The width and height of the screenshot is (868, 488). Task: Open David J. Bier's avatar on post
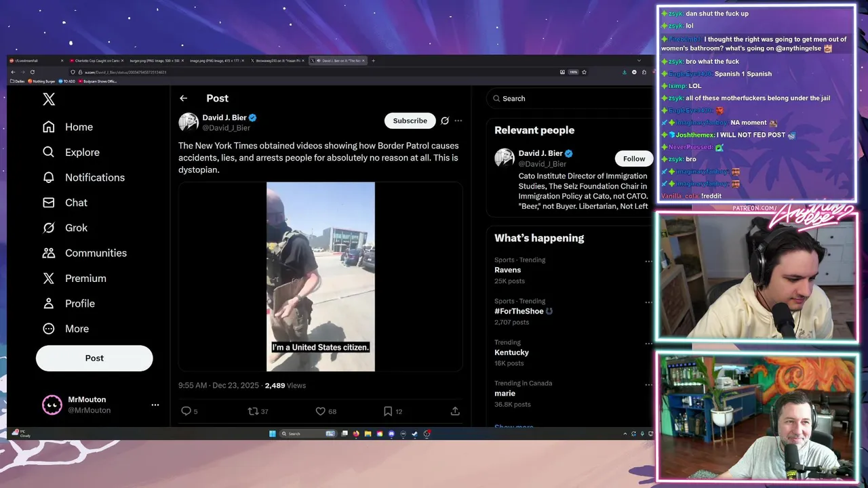point(189,122)
